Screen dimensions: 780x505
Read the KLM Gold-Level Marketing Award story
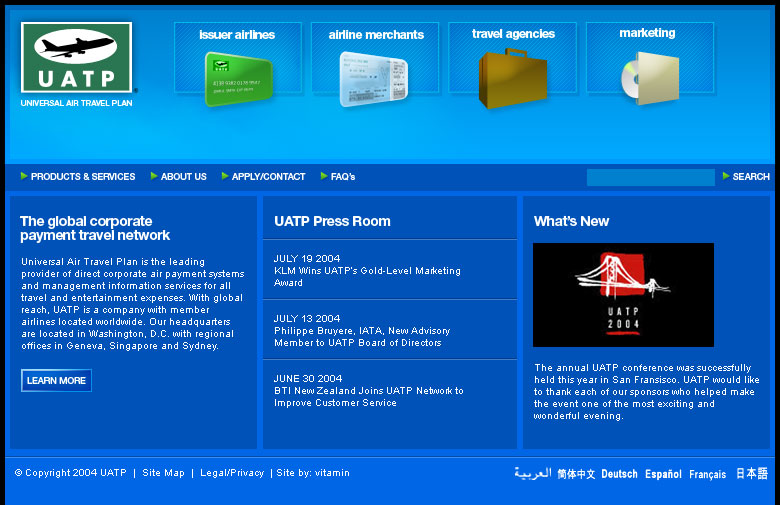tap(367, 276)
